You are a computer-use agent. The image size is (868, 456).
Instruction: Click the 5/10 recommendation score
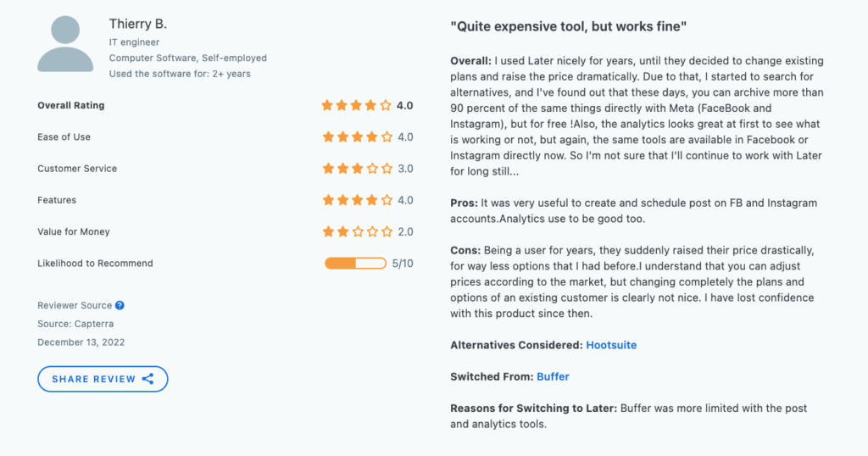click(x=403, y=264)
